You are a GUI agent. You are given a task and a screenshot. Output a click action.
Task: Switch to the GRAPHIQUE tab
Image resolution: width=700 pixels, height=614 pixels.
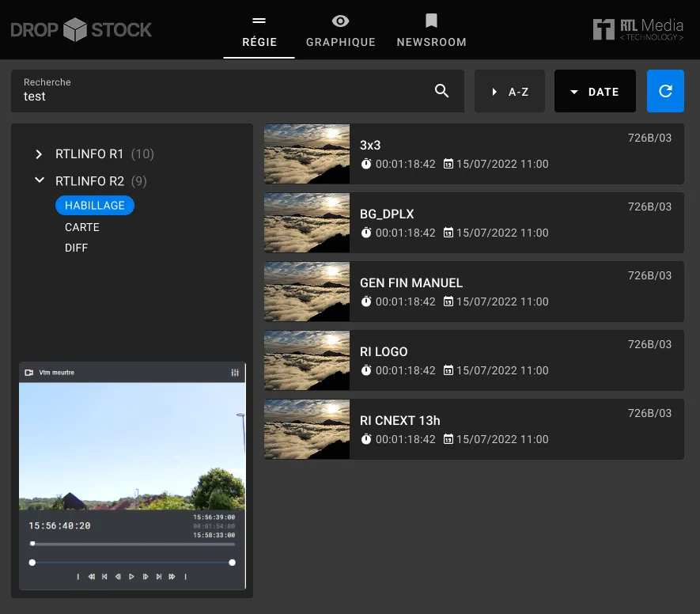(x=340, y=31)
